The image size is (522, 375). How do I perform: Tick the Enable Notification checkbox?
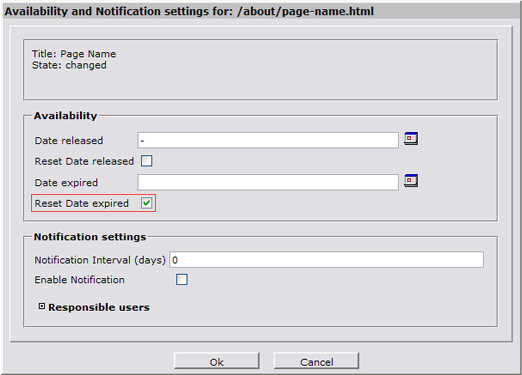point(182,279)
